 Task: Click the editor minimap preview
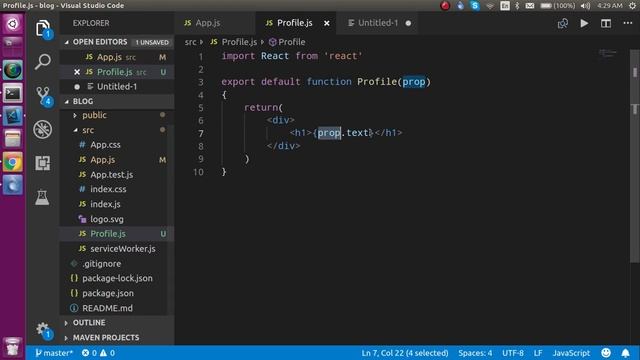[x=607, y=53]
